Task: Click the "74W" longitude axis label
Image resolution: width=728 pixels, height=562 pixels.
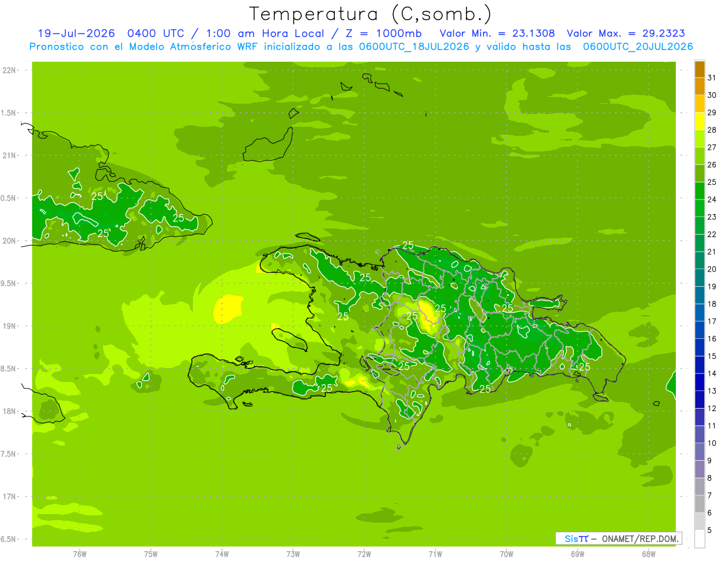Action: click(222, 554)
